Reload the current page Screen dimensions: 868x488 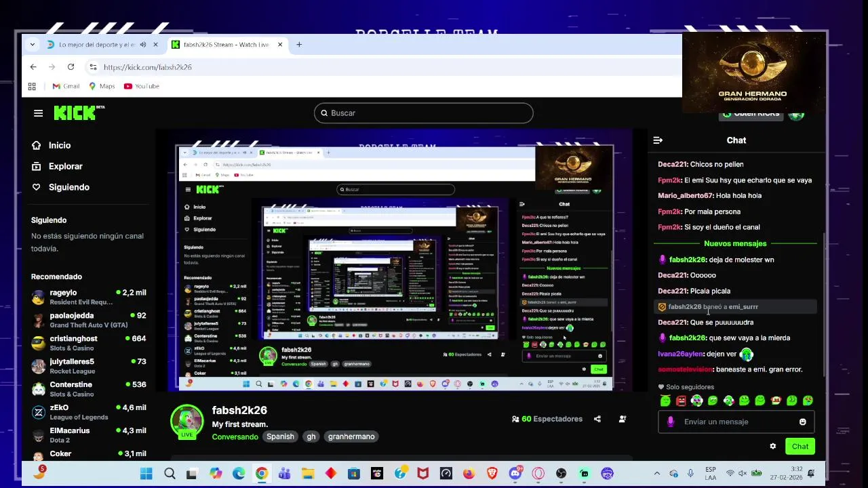(x=71, y=67)
